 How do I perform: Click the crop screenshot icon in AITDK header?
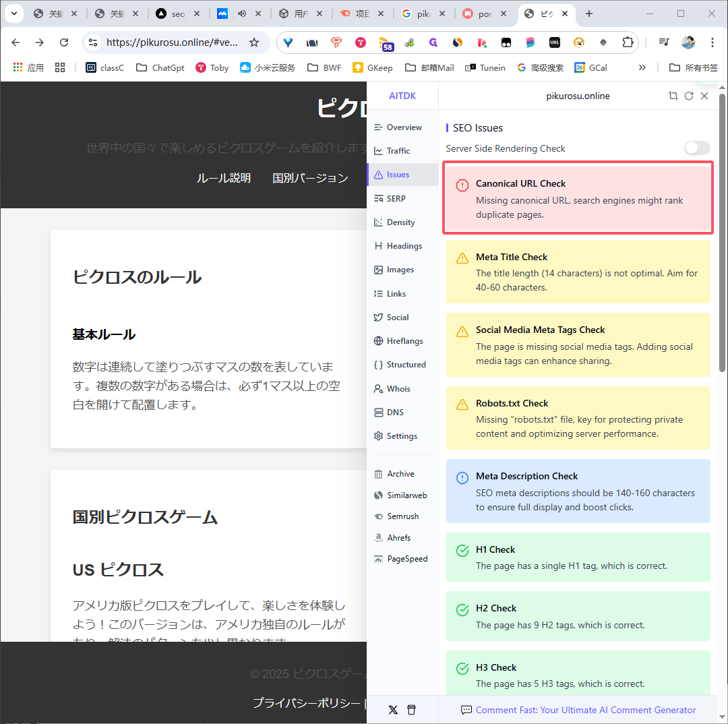point(673,96)
